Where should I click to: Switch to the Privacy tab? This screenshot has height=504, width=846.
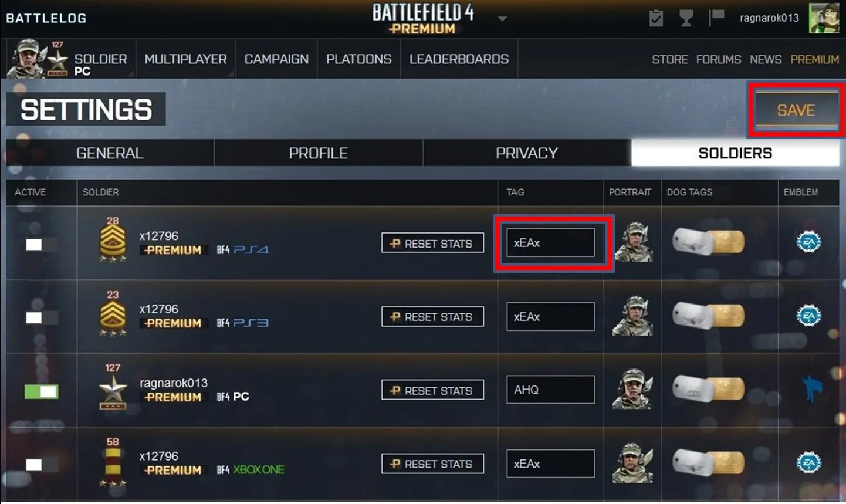527,153
